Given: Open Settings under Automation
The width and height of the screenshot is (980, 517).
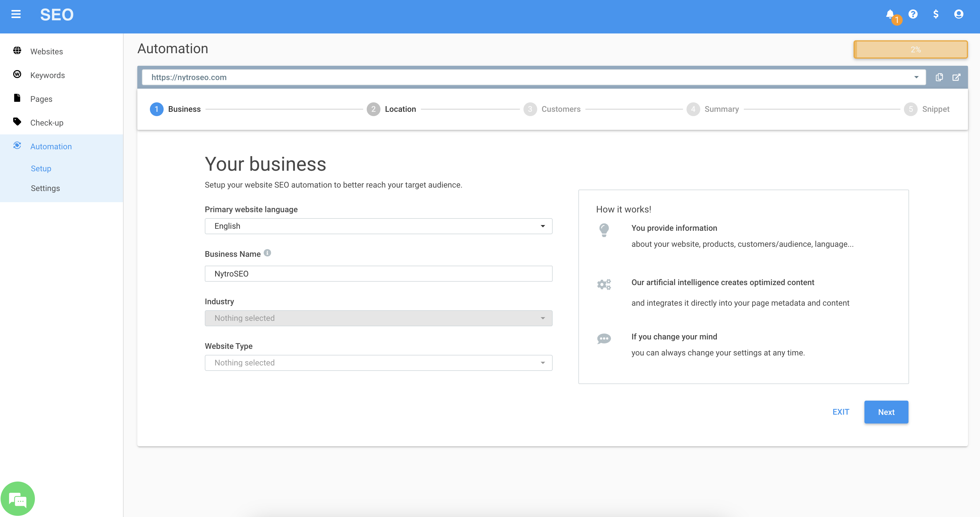Looking at the screenshot, I should tap(45, 188).
